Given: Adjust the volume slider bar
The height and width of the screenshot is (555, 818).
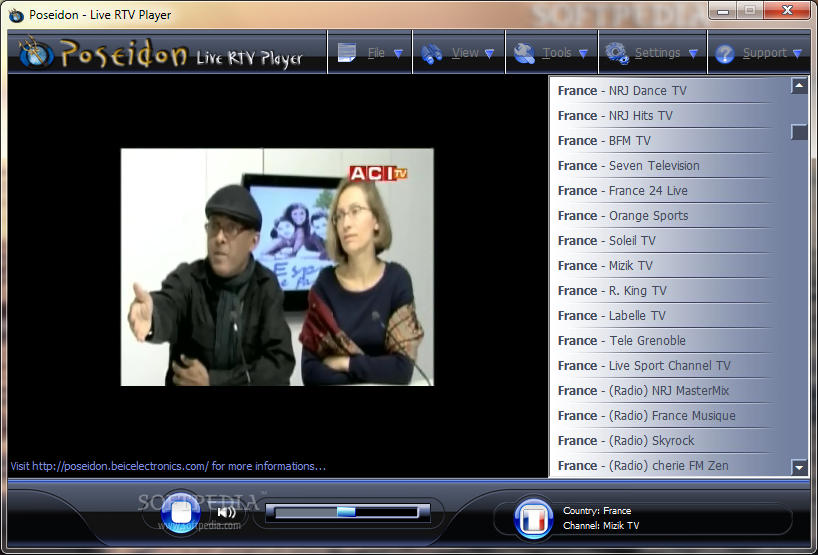Looking at the screenshot, I should tap(347, 513).
